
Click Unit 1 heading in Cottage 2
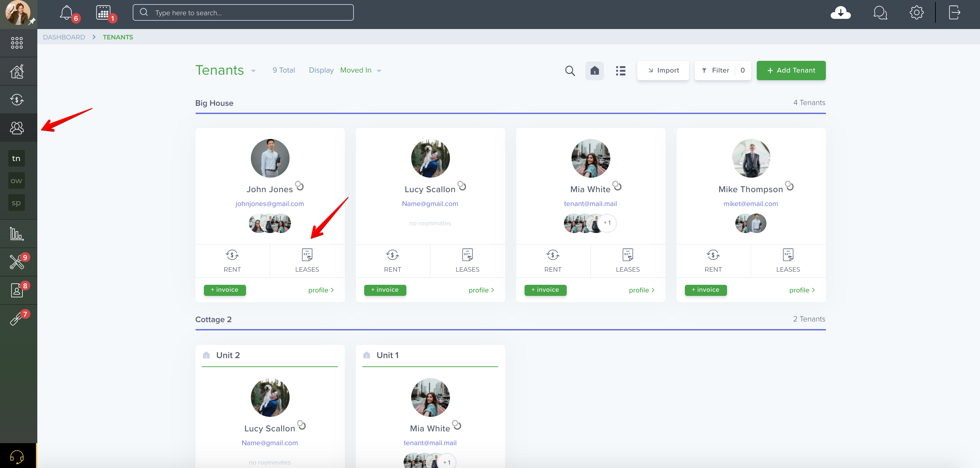click(388, 355)
